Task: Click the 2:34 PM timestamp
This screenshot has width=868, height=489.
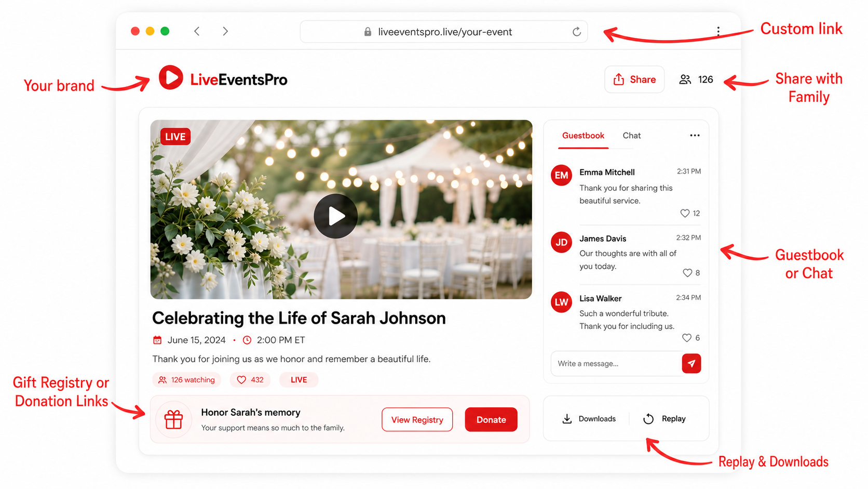Action: 688,297
